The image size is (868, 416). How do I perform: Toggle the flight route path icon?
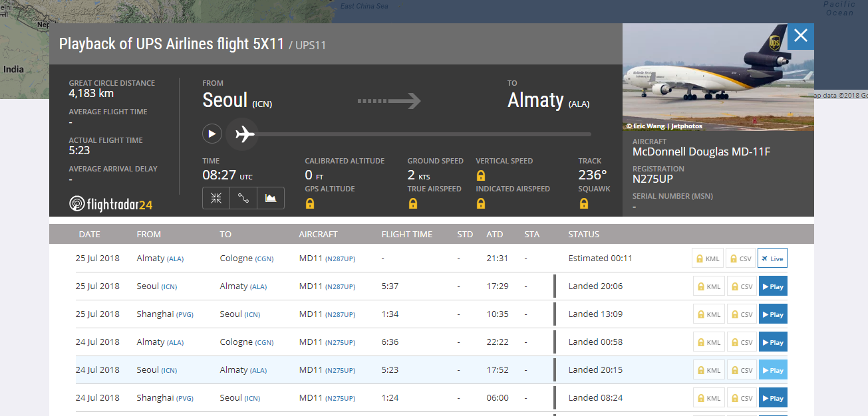click(x=243, y=198)
